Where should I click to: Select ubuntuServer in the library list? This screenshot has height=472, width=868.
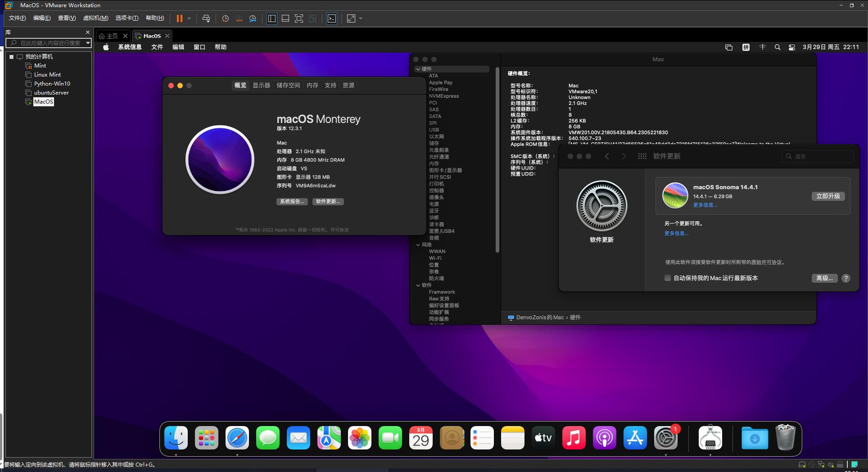point(51,93)
